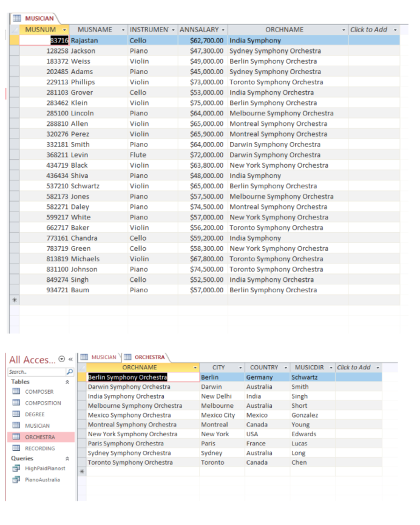Select the Rajastan name cell
The image size is (420, 525).
pos(98,41)
